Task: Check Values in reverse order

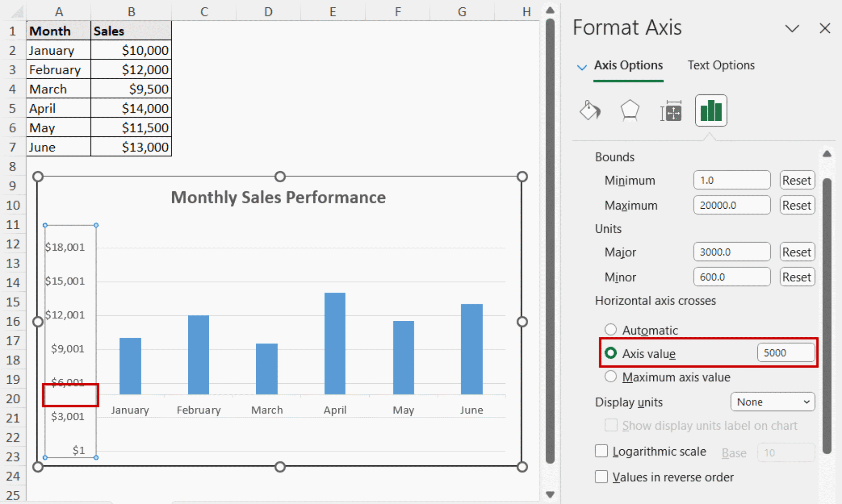Action: [601, 476]
